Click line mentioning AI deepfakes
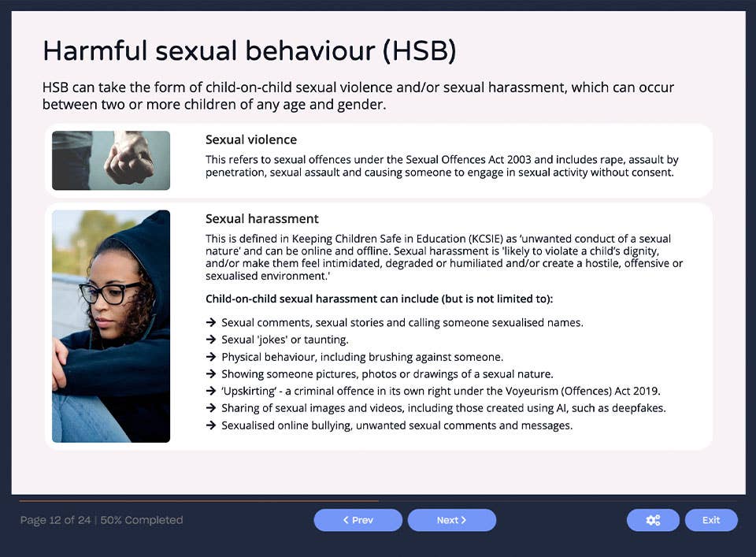Image resolution: width=756 pixels, height=557 pixels. [x=443, y=408]
